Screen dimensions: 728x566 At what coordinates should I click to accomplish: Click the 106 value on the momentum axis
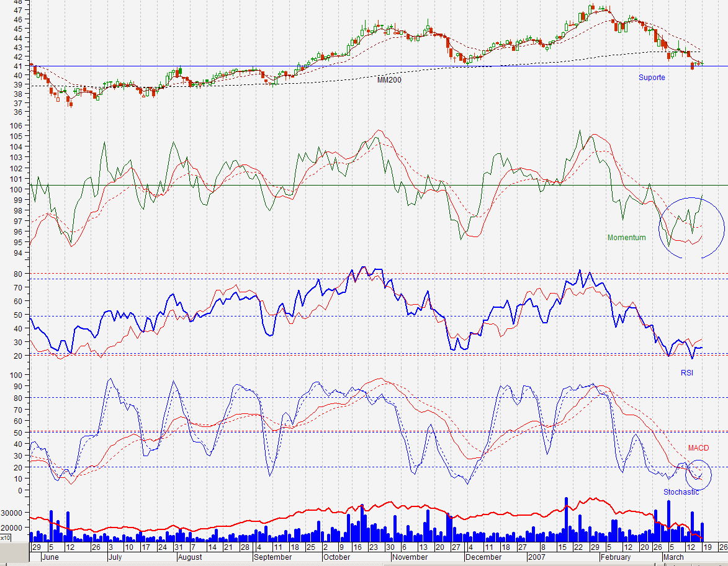pos(16,125)
